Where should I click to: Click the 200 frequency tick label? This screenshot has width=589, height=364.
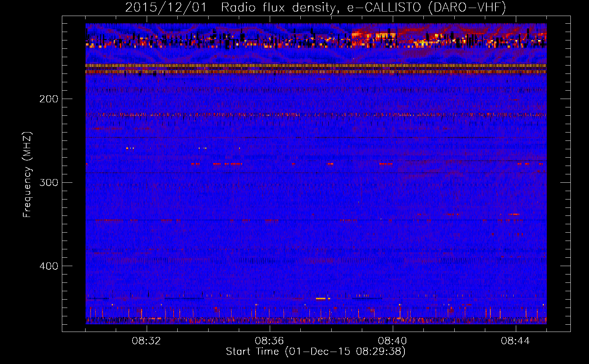coord(49,99)
